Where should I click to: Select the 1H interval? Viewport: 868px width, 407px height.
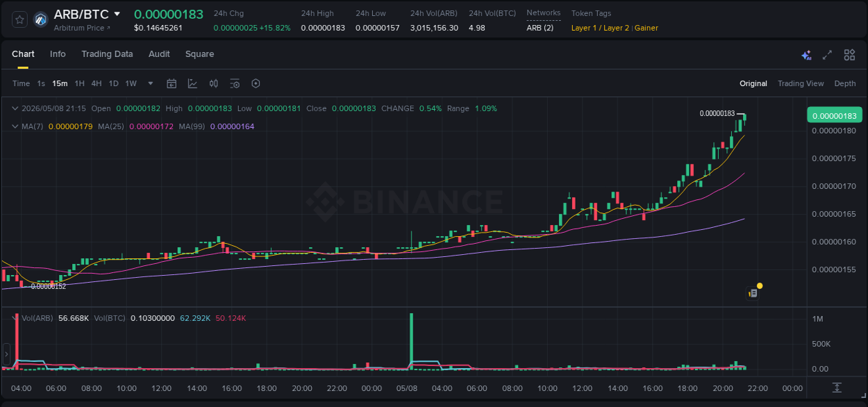[x=79, y=83]
